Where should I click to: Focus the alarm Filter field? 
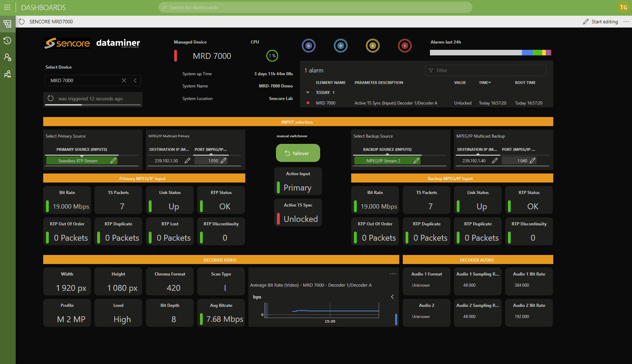click(486, 70)
